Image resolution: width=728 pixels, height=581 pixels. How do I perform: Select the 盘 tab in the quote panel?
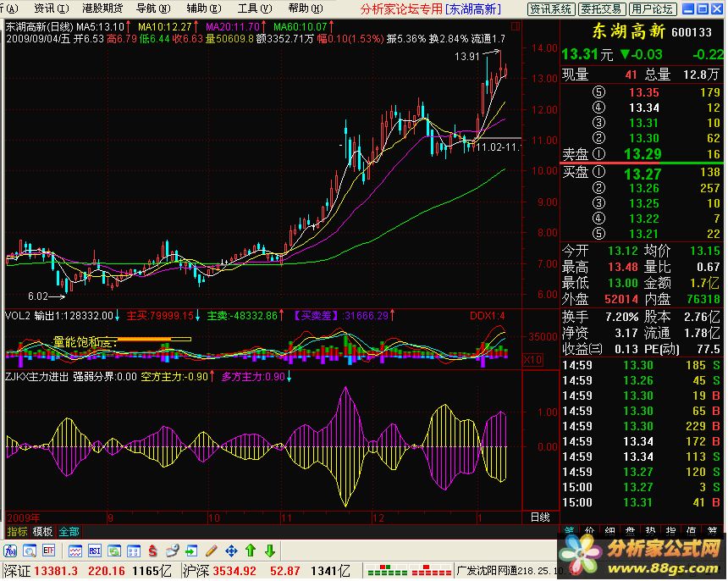coord(630,530)
